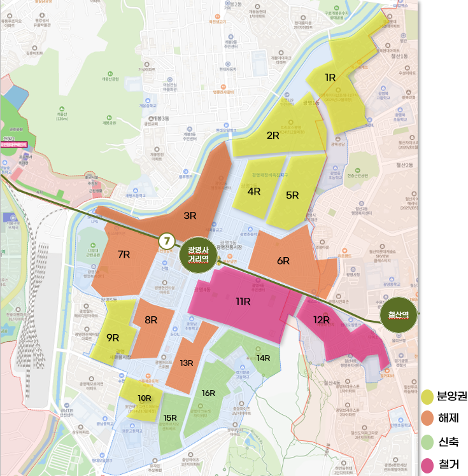The image size is (468, 476).
Task: Select the 2R zone label
Action: coord(273,136)
